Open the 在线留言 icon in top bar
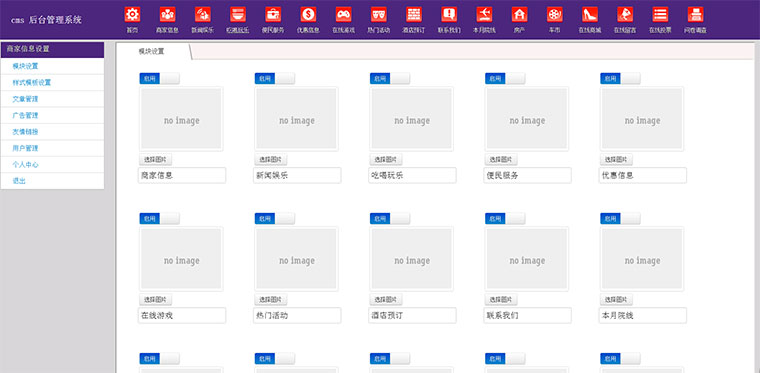 [625, 15]
